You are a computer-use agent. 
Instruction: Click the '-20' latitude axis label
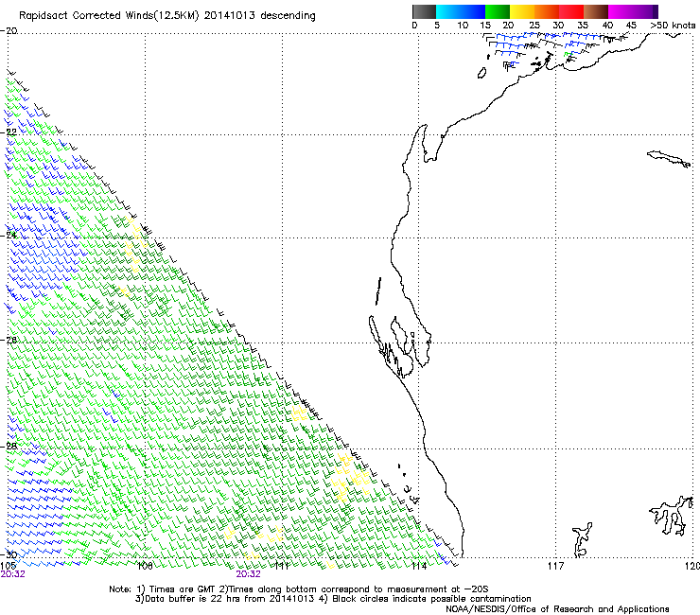pos(9,31)
